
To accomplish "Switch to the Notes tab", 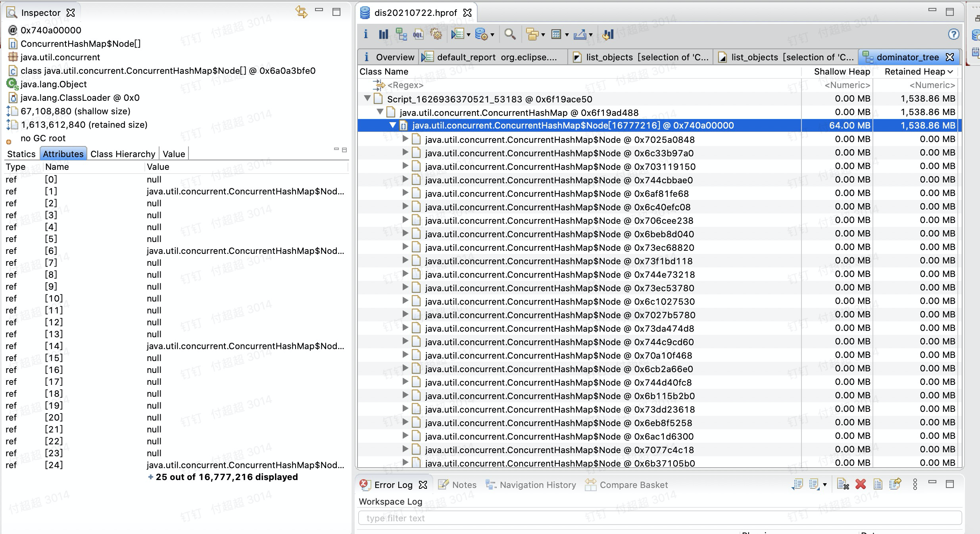I will coord(464,484).
